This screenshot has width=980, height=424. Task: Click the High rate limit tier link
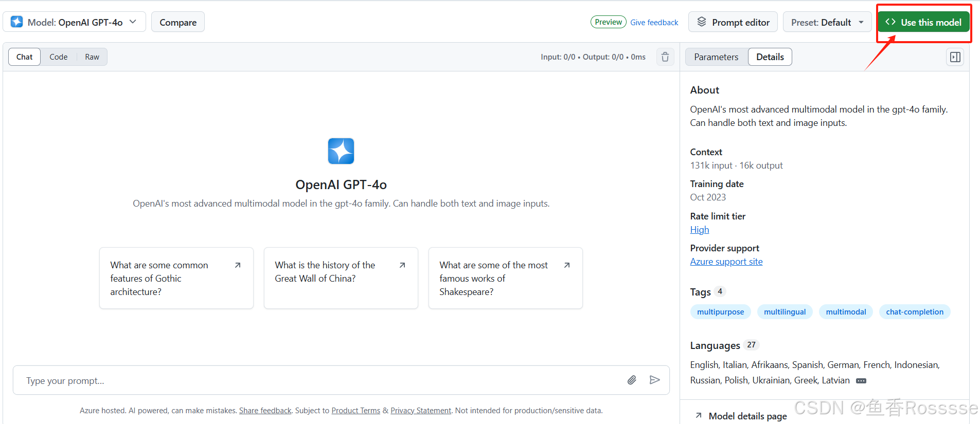click(700, 230)
